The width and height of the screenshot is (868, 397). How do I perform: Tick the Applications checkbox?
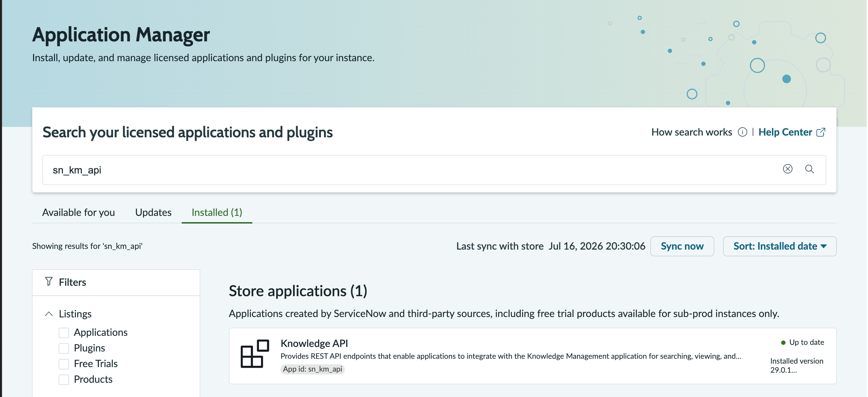(x=64, y=333)
